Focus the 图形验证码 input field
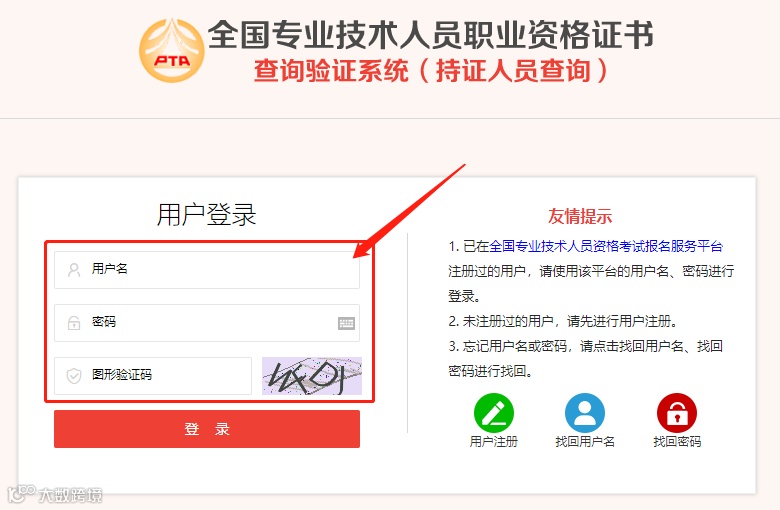This screenshot has height=510, width=780. (x=153, y=376)
